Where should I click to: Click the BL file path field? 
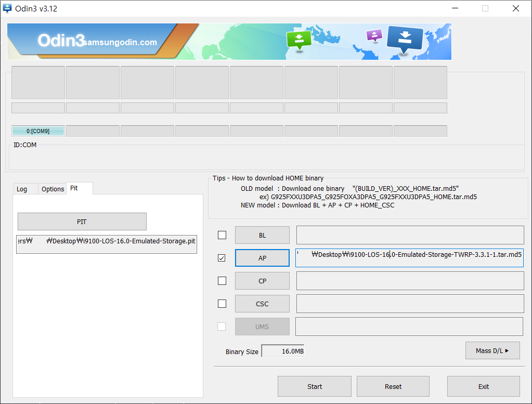[410, 235]
